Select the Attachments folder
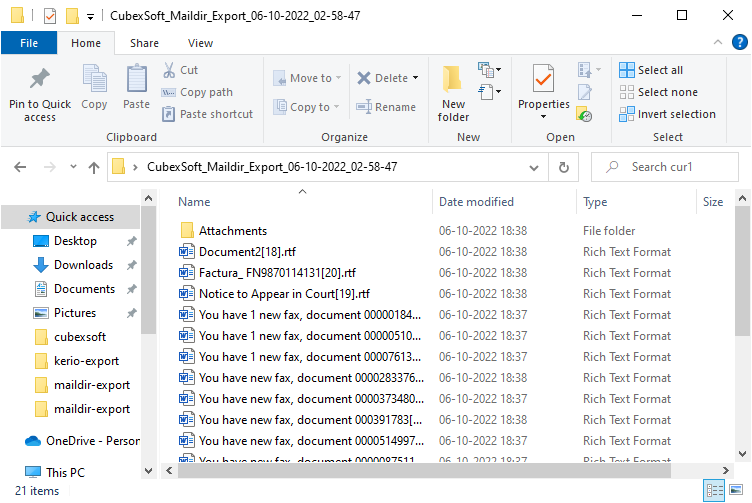 click(x=233, y=231)
